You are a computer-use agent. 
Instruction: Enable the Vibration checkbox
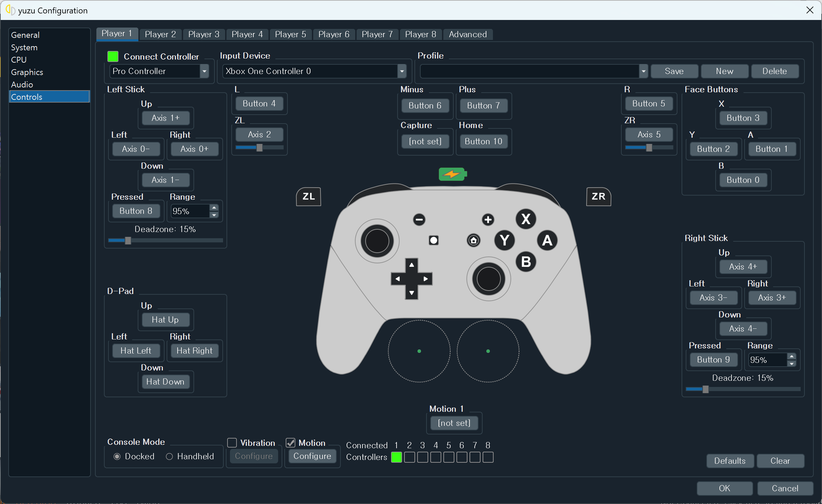tap(232, 443)
